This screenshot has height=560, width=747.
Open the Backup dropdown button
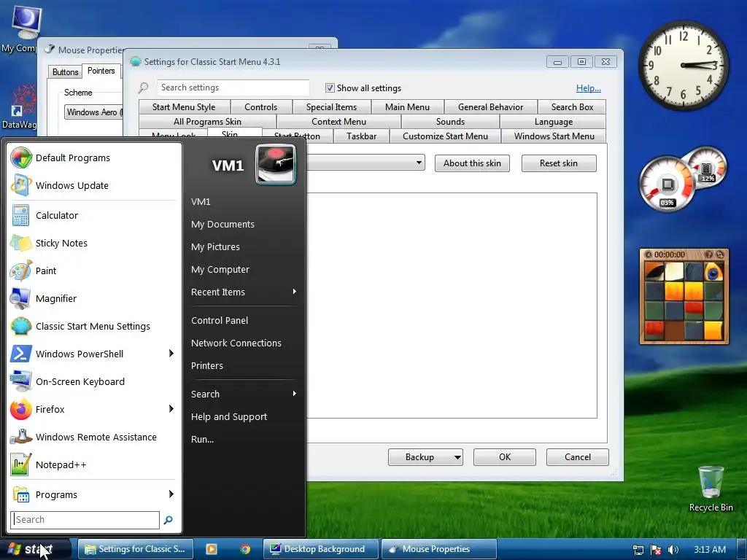click(457, 457)
